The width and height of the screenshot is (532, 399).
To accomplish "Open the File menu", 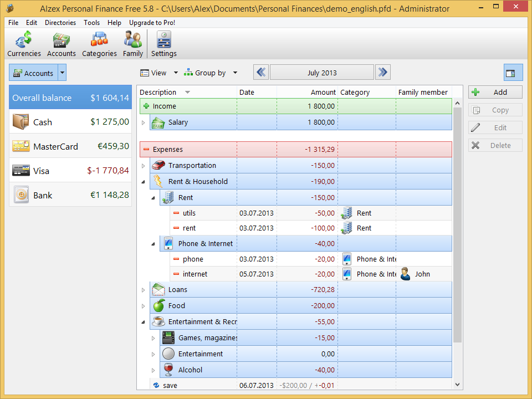I will pos(13,22).
